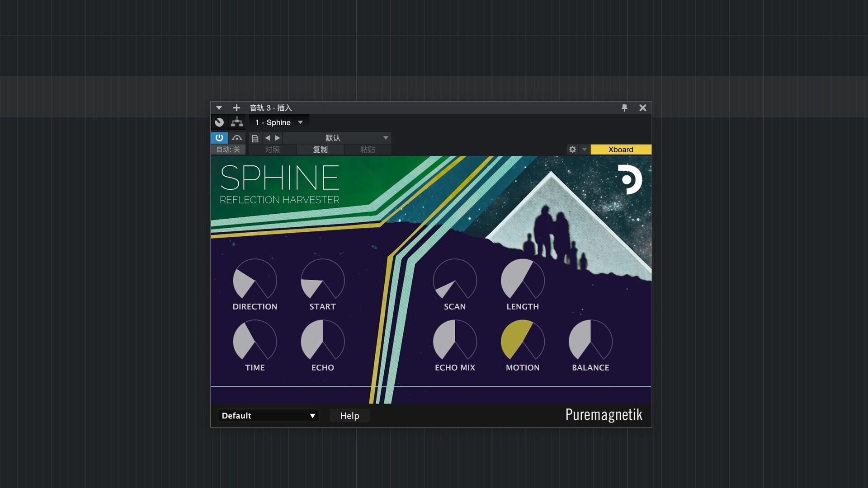Go to next preset arrow
The width and height of the screenshot is (868, 488).
coord(278,138)
